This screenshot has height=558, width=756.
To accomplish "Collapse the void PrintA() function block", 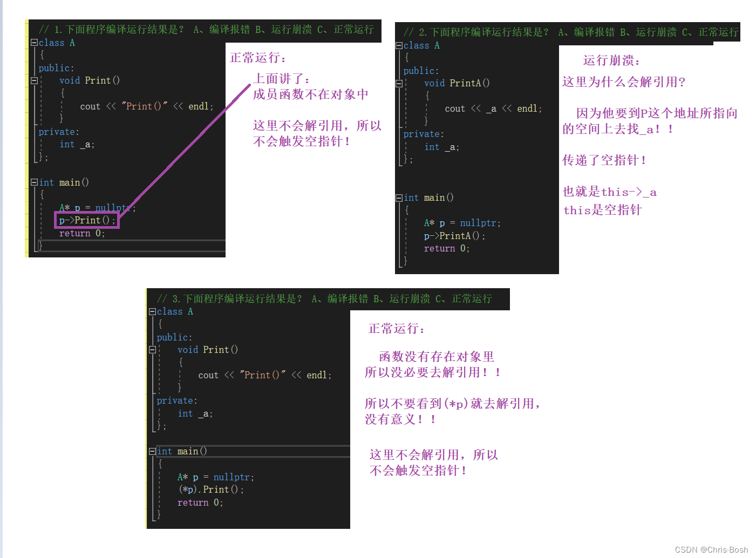I will 399,83.
